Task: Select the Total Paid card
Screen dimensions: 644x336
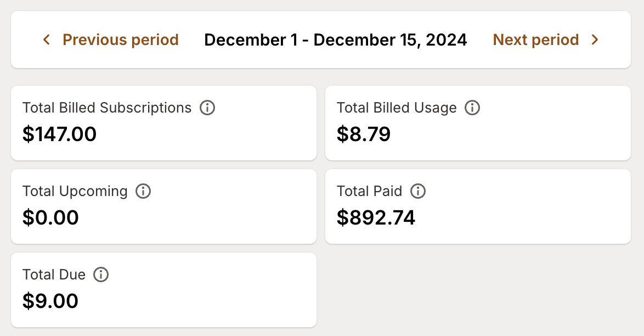Action: pyautogui.click(x=478, y=206)
